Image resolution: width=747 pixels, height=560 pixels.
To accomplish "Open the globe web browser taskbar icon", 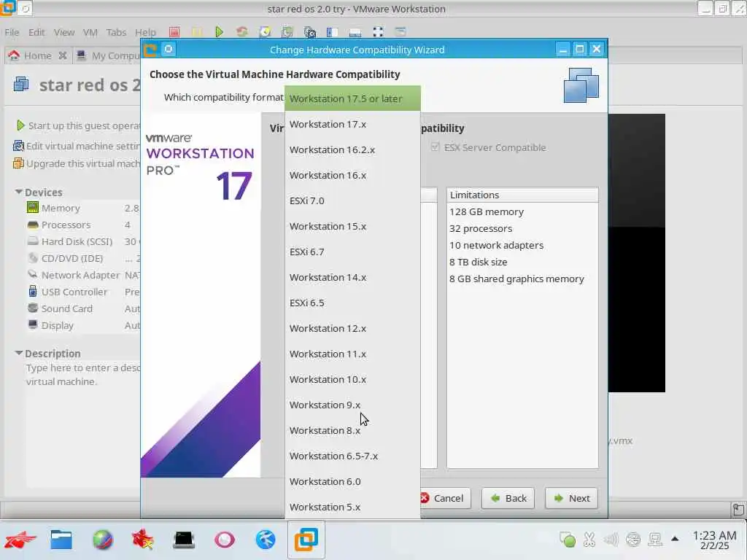I will point(102,540).
